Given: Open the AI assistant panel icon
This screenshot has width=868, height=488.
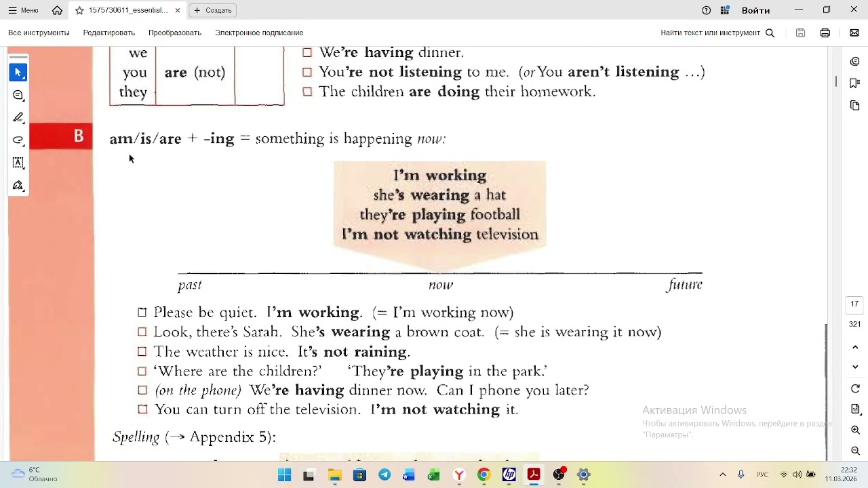Looking at the screenshot, I should point(855,62).
